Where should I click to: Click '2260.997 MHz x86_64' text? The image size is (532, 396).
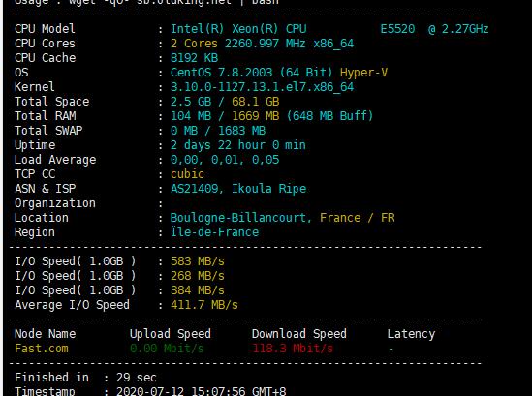click(x=289, y=44)
